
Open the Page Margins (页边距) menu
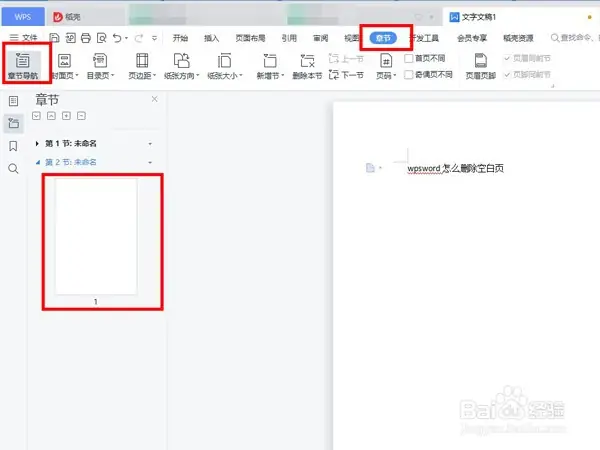click(x=142, y=66)
